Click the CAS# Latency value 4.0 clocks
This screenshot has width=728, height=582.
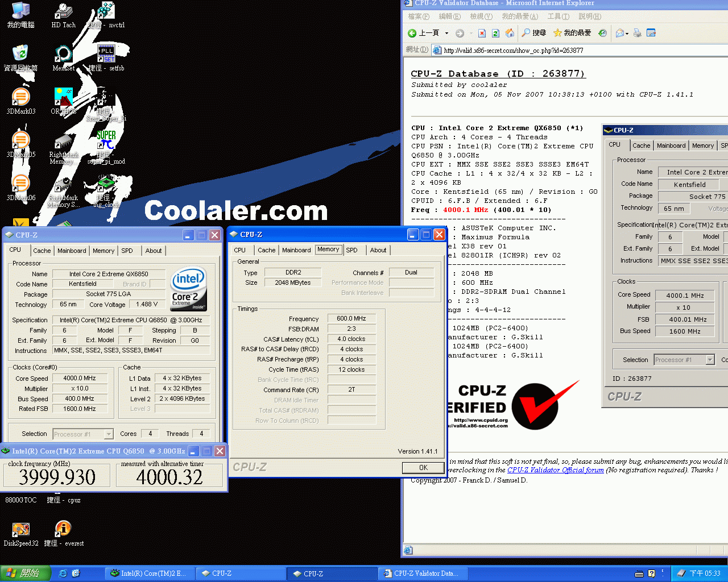pos(351,339)
